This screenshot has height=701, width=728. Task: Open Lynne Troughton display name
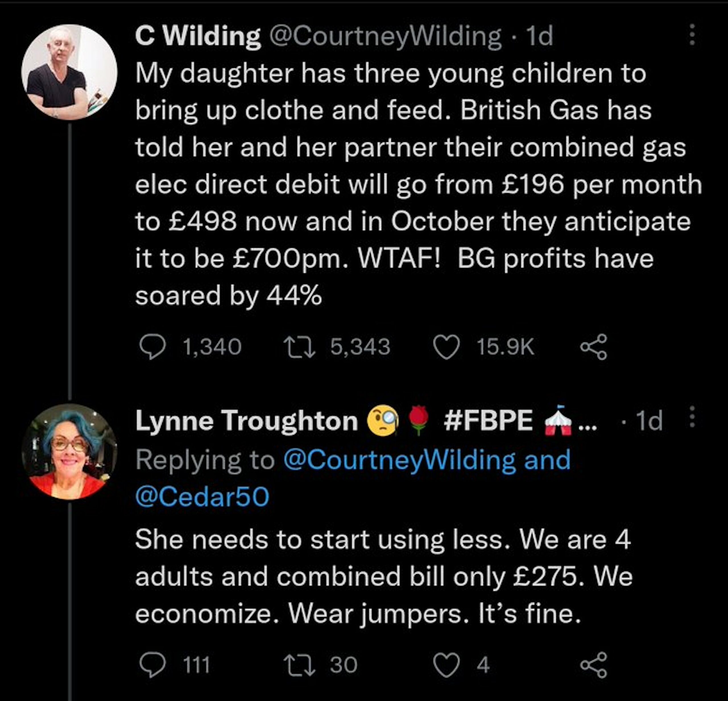(247, 421)
